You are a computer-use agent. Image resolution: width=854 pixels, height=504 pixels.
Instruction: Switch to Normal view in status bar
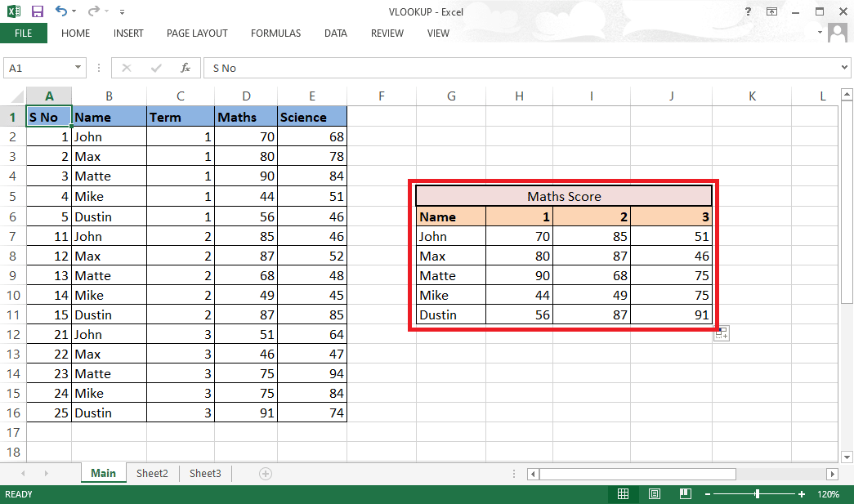[623, 493]
